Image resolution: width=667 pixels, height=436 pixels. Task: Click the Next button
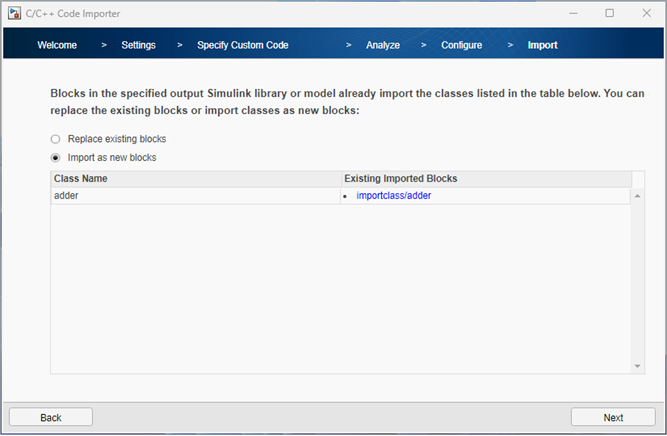tap(613, 417)
